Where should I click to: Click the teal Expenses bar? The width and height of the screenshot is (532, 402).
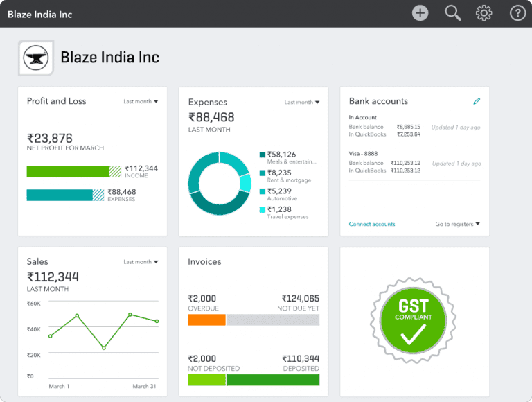click(x=60, y=195)
